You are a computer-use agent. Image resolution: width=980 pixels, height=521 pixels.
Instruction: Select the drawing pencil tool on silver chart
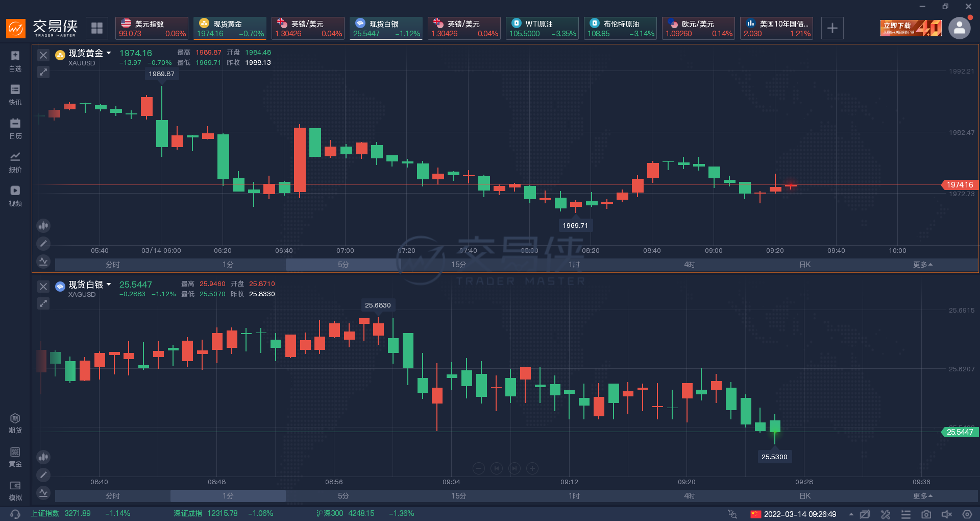(43, 475)
